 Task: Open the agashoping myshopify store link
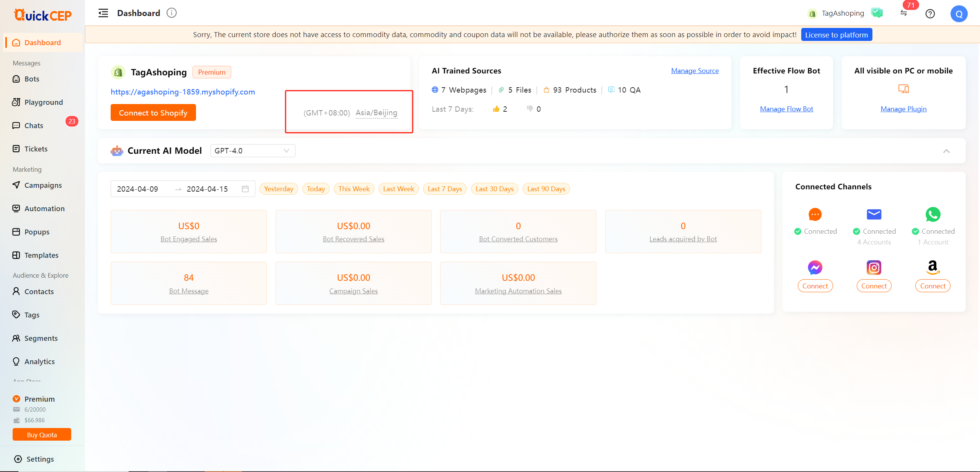tap(183, 92)
